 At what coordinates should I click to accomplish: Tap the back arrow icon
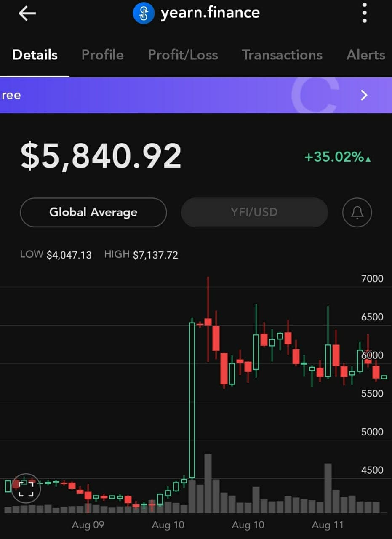[27, 13]
